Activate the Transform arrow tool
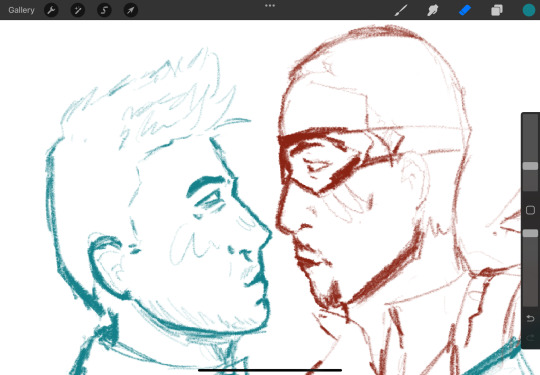Image resolution: width=540 pixels, height=375 pixels. tap(131, 10)
